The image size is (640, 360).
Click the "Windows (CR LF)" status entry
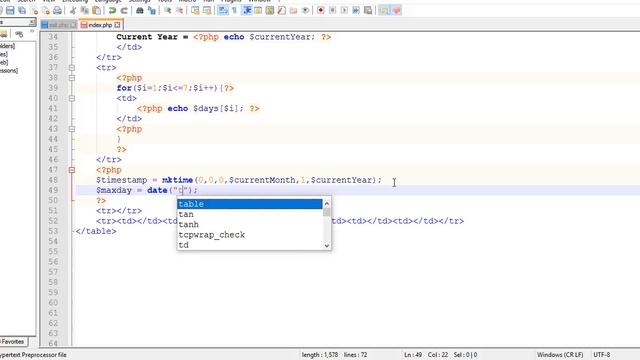click(560, 355)
